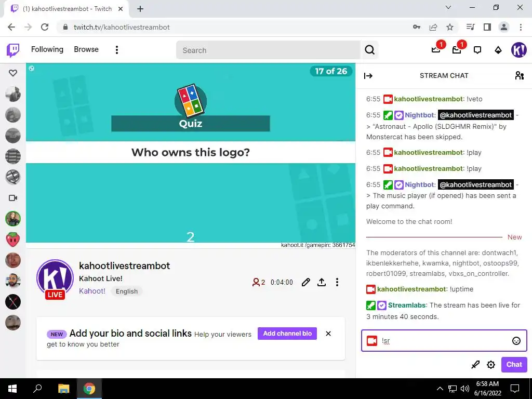Click the viewer count icon
Screen dimensions: 532x399
[256, 282]
